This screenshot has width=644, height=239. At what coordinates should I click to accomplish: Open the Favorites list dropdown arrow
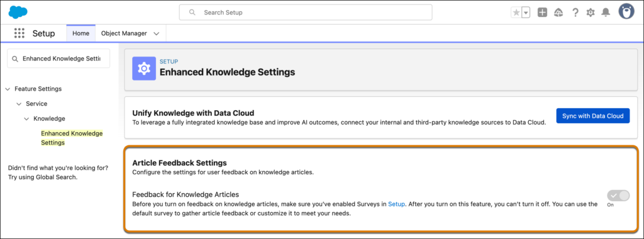point(526,13)
